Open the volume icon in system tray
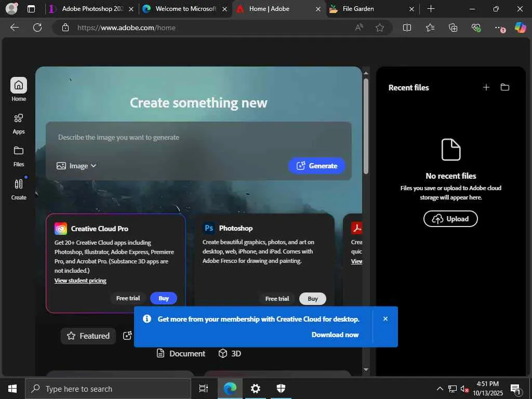This screenshot has height=399, width=532. [464, 389]
